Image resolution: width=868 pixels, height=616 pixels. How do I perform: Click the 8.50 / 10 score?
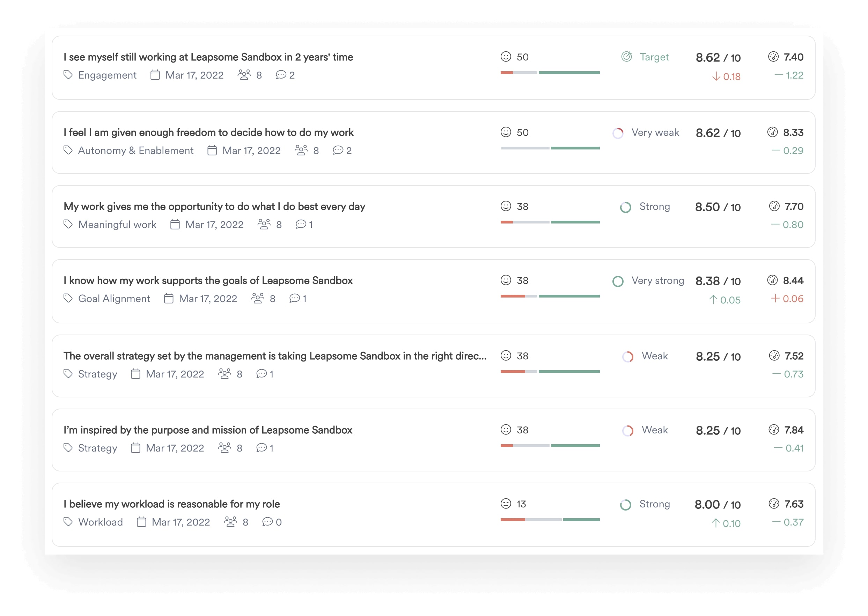[718, 207]
